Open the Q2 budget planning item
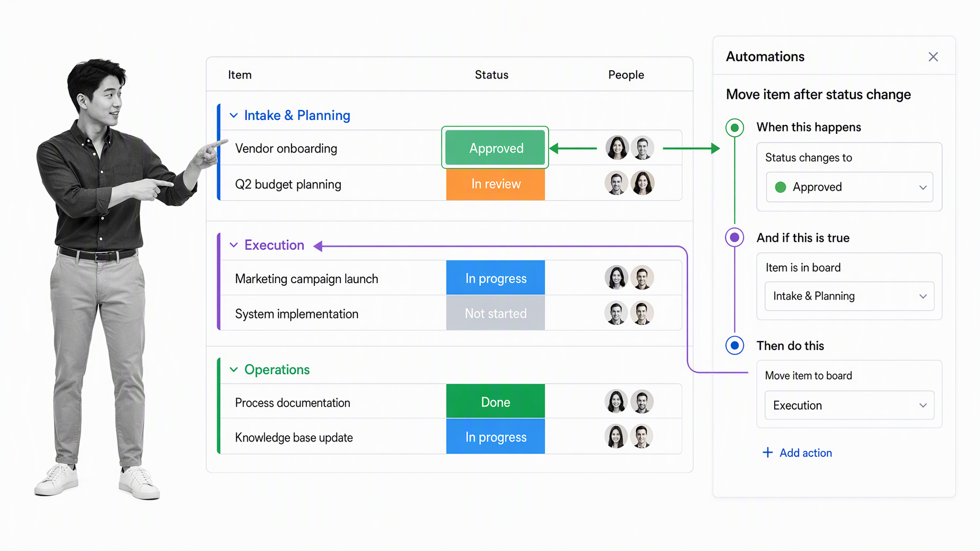 [288, 184]
